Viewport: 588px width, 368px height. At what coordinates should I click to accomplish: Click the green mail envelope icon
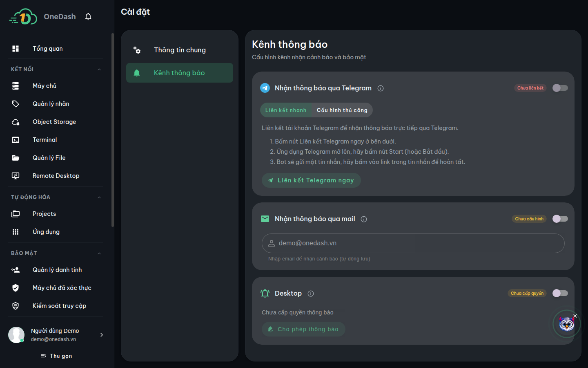(x=265, y=219)
